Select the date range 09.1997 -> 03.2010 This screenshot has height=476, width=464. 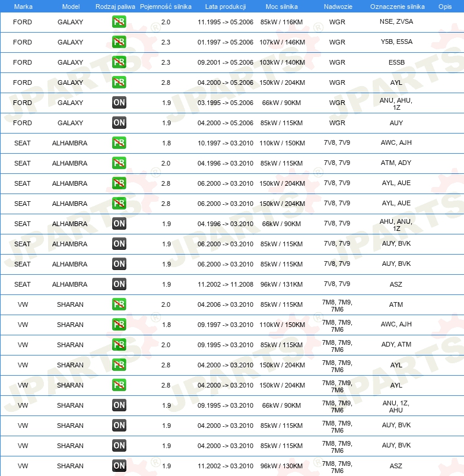tap(225, 325)
